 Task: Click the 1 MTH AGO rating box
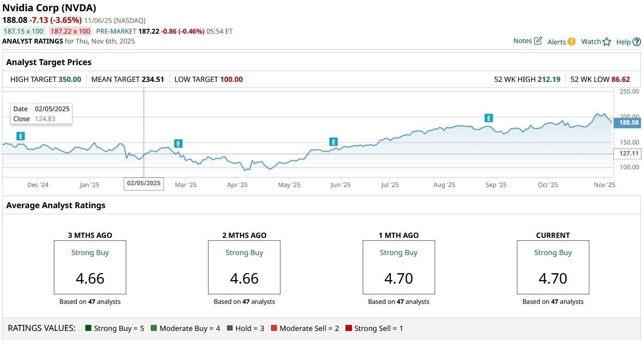398,267
